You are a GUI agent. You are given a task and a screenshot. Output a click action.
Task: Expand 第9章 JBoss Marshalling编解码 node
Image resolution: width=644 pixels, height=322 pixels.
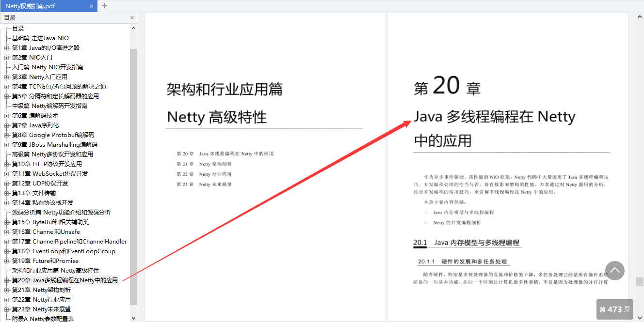coord(7,145)
